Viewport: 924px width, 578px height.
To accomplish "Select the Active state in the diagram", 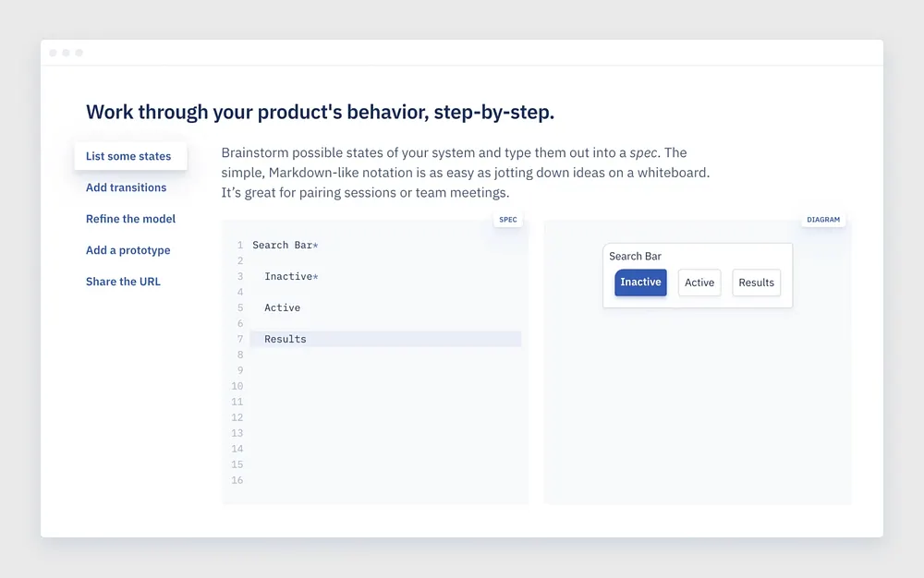I will click(699, 283).
